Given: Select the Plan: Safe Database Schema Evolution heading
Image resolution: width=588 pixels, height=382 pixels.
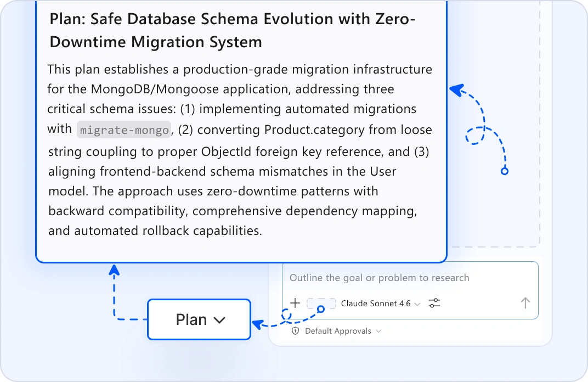Looking at the screenshot, I should [233, 30].
